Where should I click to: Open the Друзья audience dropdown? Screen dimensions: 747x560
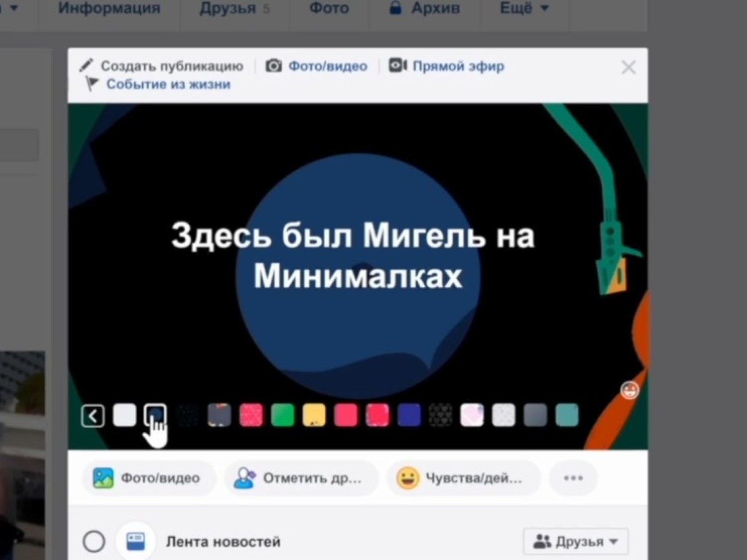pyautogui.click(x=576, y=541)
